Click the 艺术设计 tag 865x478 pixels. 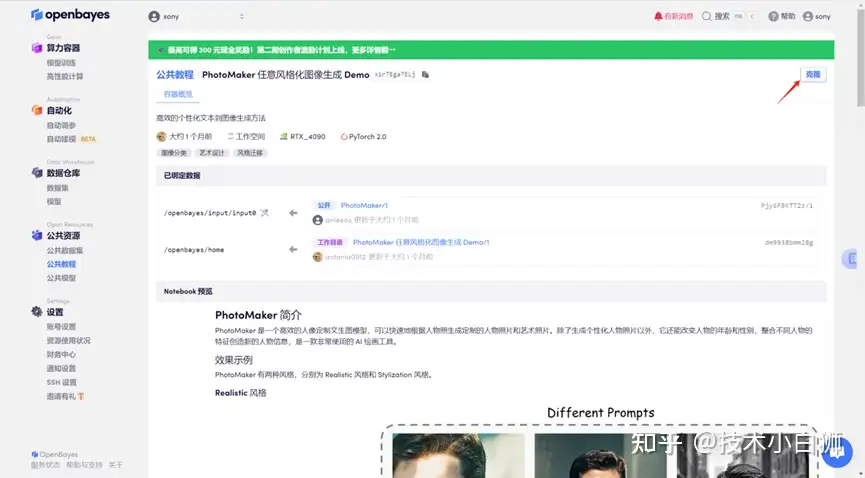212,153
